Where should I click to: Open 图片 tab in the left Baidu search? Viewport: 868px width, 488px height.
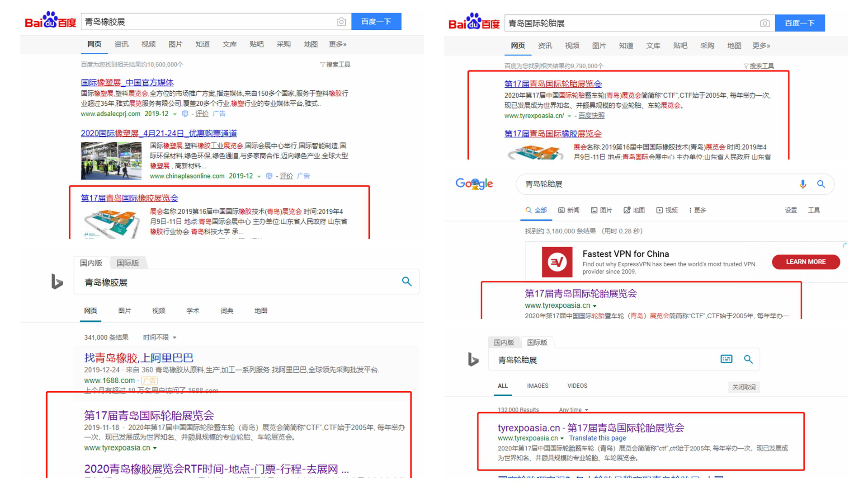point(175,44)
